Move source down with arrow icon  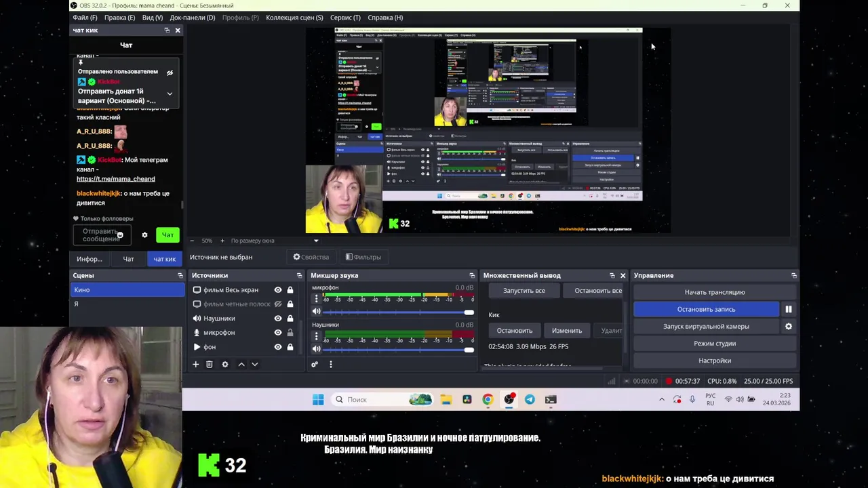(255, 365)
